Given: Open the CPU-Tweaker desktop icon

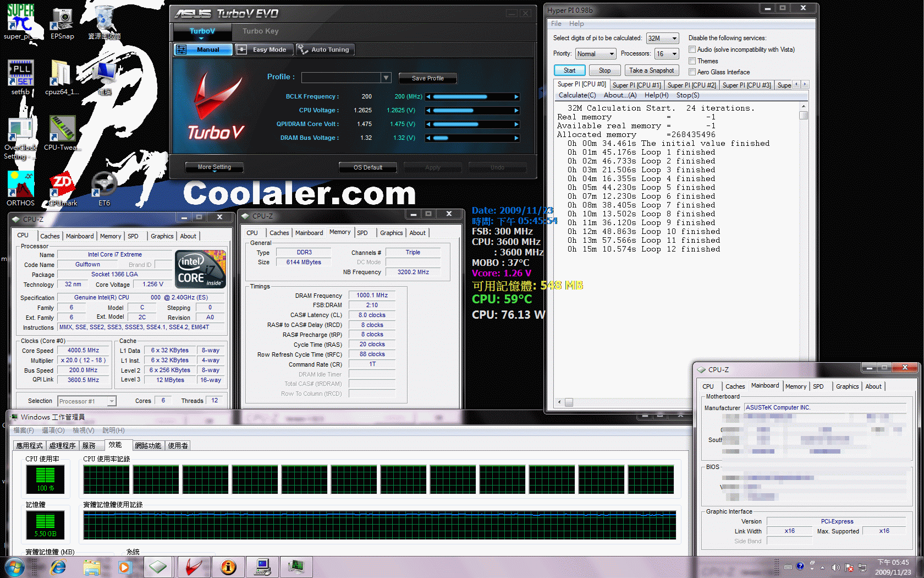Looking at the screenshot, I should (x=62, y=133).
